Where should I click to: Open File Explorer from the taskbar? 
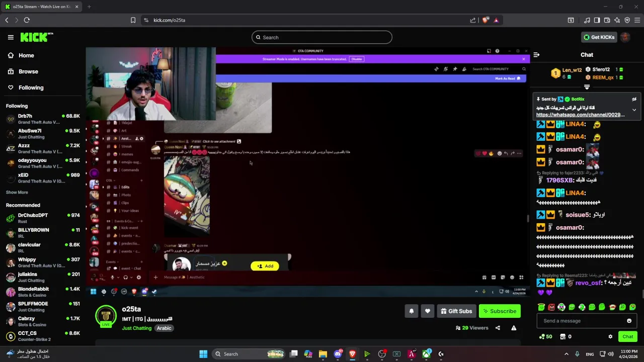click(x=323, y=354)
